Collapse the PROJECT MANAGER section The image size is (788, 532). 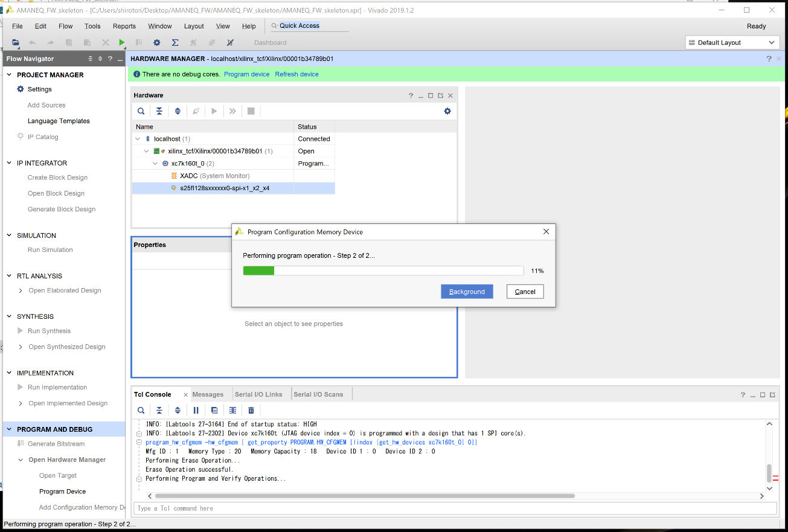(10, 75)
